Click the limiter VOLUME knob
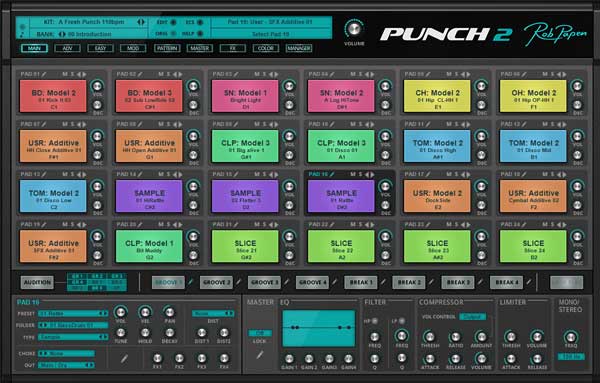This screenshot has width=600, height=383. [x=537, y=337]
